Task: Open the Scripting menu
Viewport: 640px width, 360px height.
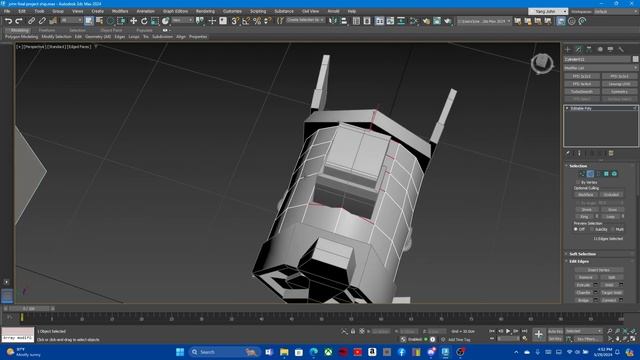Action: pos(258,11)
